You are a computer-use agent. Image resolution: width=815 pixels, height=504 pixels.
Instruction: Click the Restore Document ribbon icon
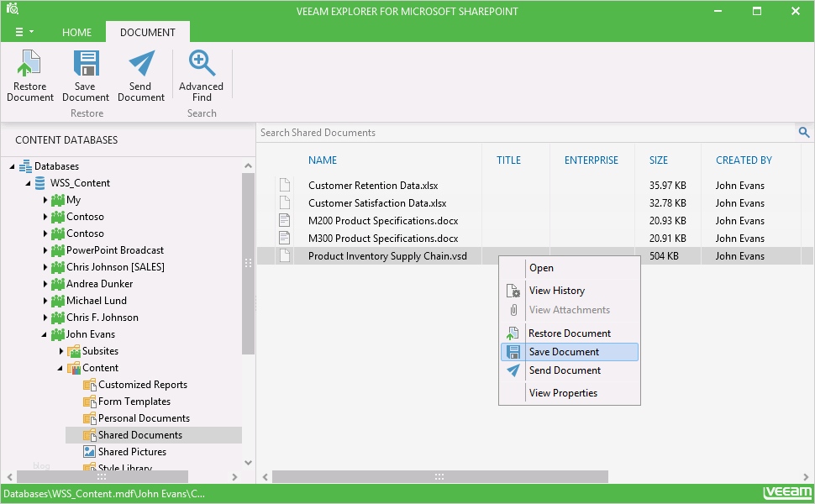(29, 63)
